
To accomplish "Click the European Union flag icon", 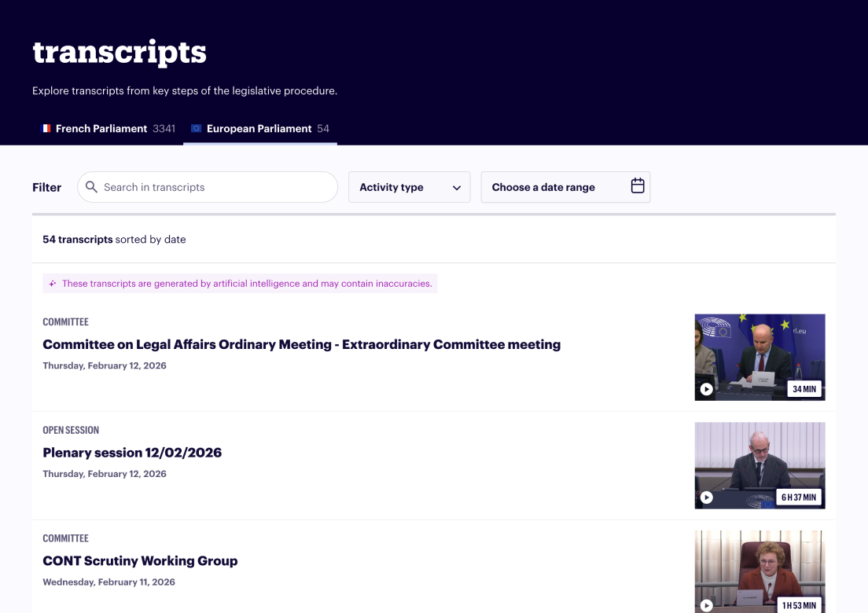I will tap(194, 128).
